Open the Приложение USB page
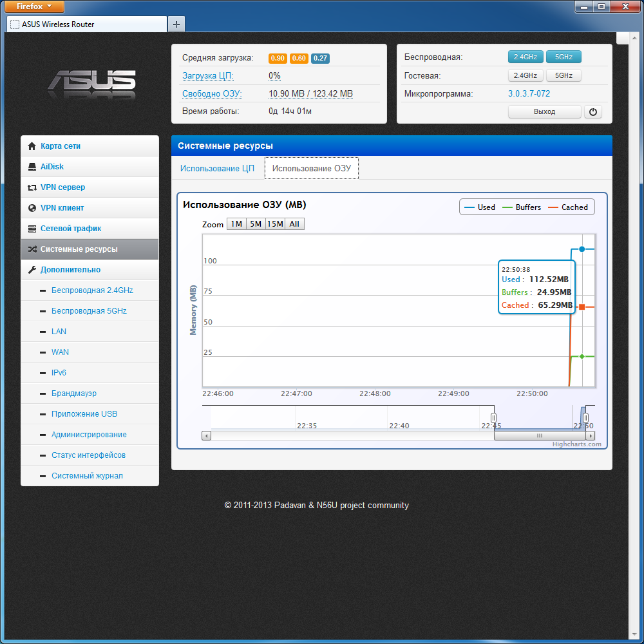 [90, 414]
